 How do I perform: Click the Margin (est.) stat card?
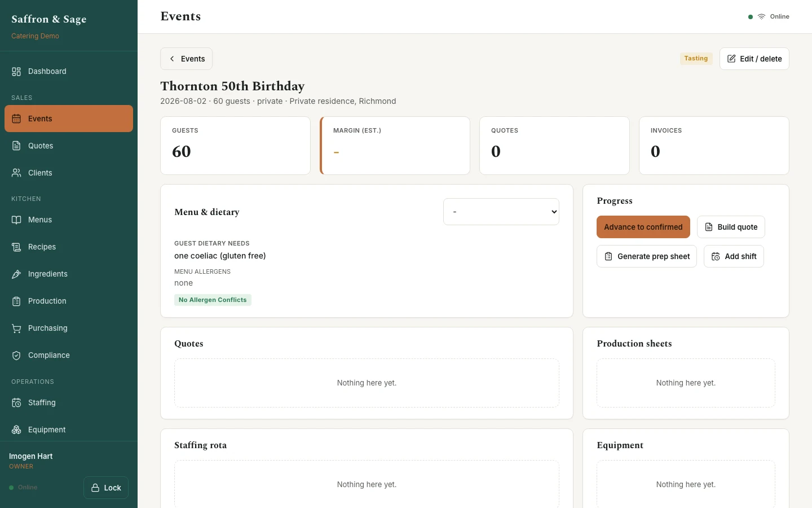tap(395, 146)
